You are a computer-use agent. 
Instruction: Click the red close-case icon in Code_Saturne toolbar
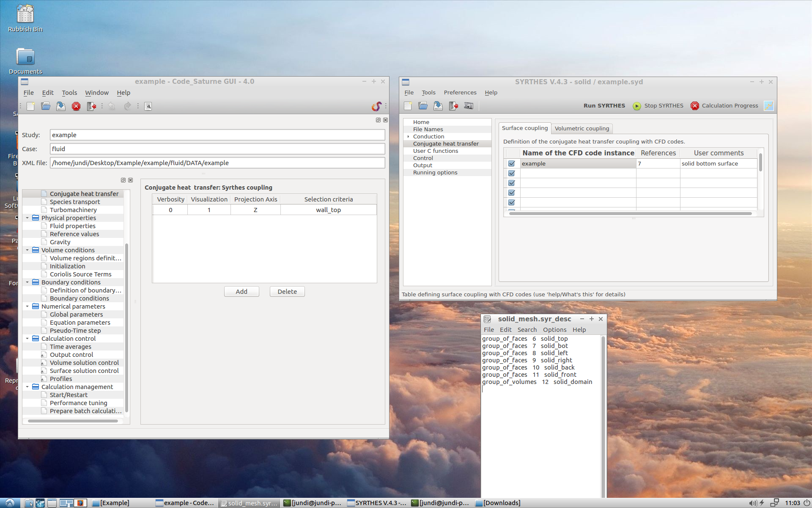point(76,106)
